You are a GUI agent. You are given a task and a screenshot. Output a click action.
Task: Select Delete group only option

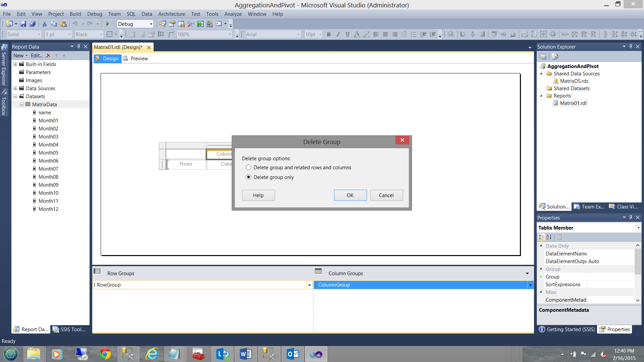click(249, 177)
